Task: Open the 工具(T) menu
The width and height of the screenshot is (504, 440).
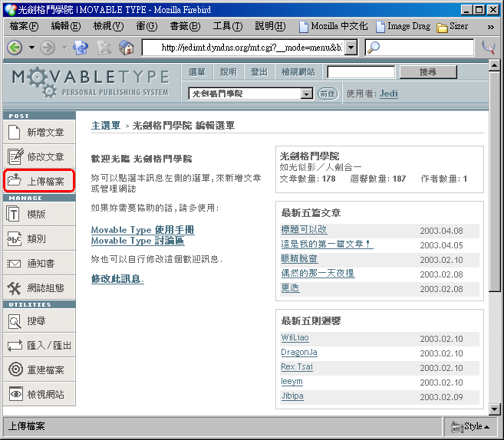Action: pos(228,26)
